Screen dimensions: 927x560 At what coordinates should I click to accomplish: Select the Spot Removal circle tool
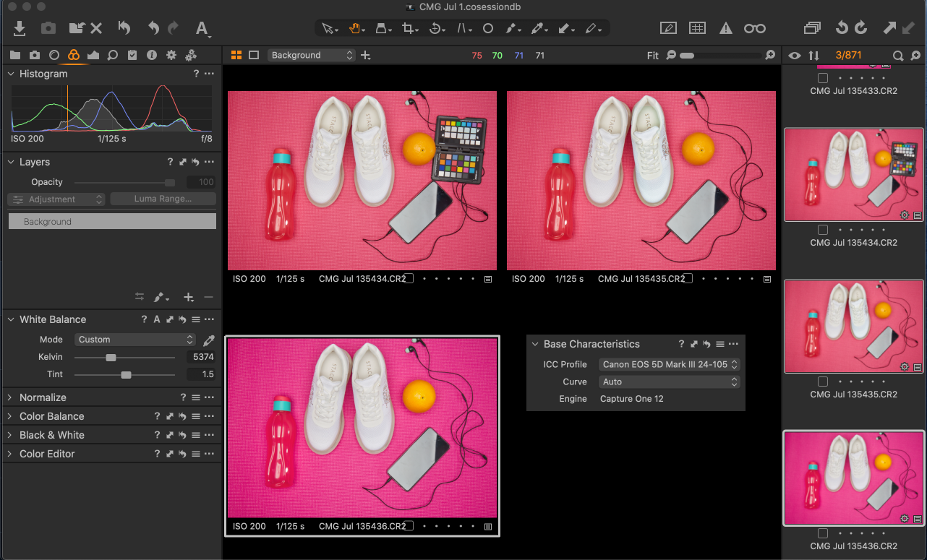click(x=488, y=29)
